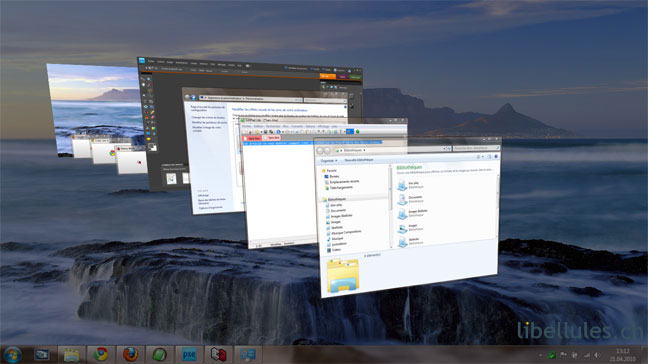This screenshot has height=364, width=648.
Task: Show hidden tray icons arrow
Action: click(540, 355)
